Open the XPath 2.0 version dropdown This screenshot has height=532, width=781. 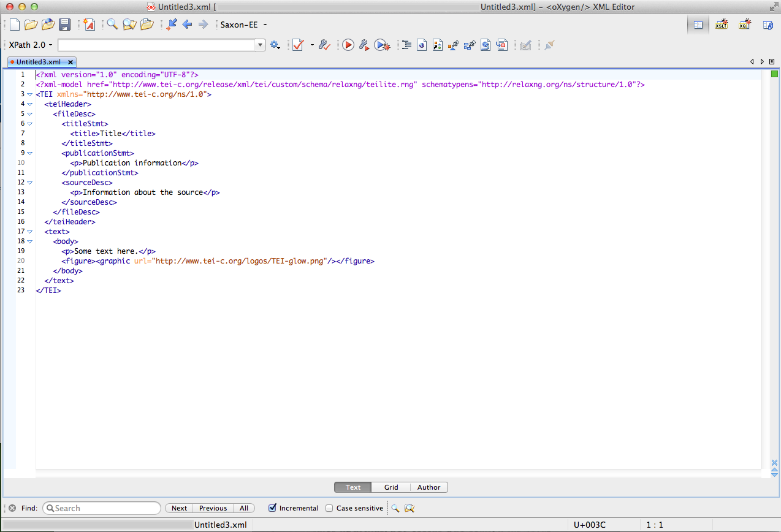[31, 45]
